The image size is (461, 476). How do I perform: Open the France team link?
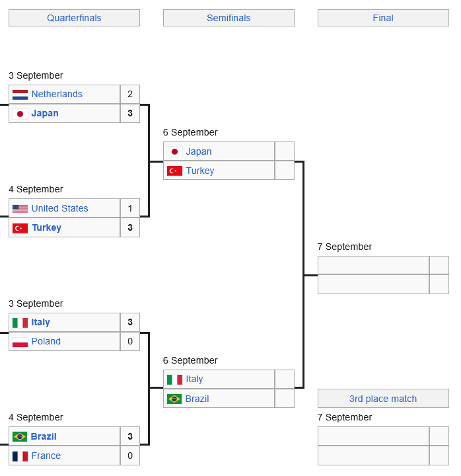(46, 456)
